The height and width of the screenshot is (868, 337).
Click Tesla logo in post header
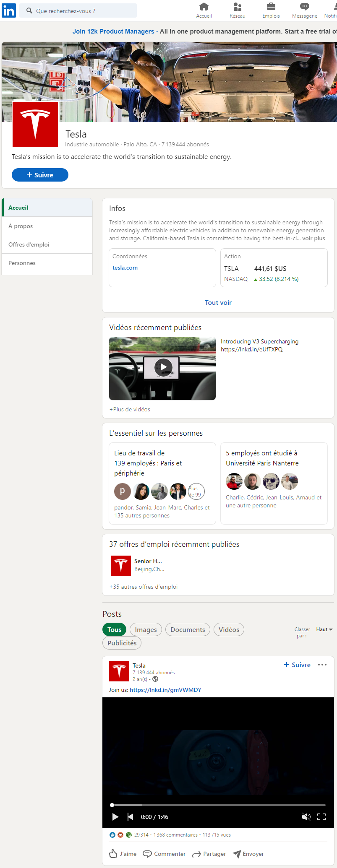coord(119,671)
